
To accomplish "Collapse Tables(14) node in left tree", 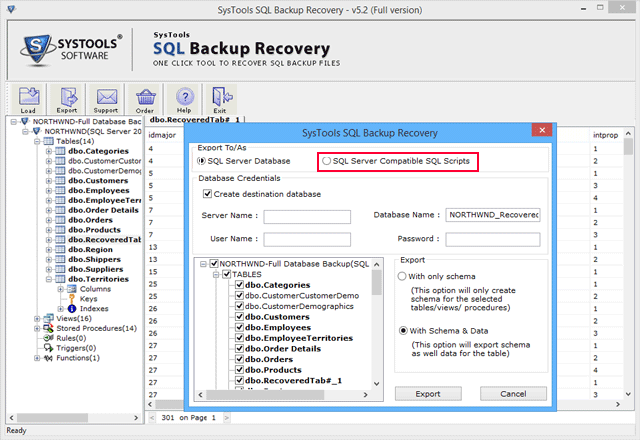I will [x=37, y=141].
